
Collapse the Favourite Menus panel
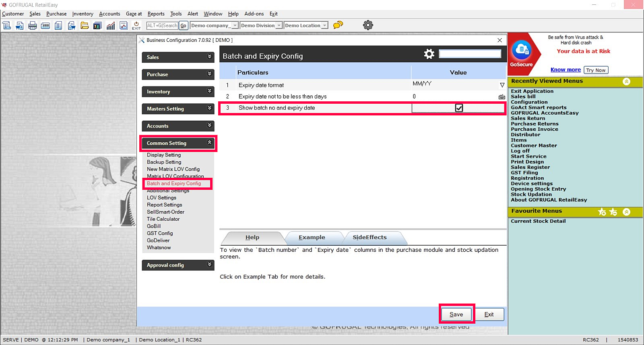tap(626, 212)
